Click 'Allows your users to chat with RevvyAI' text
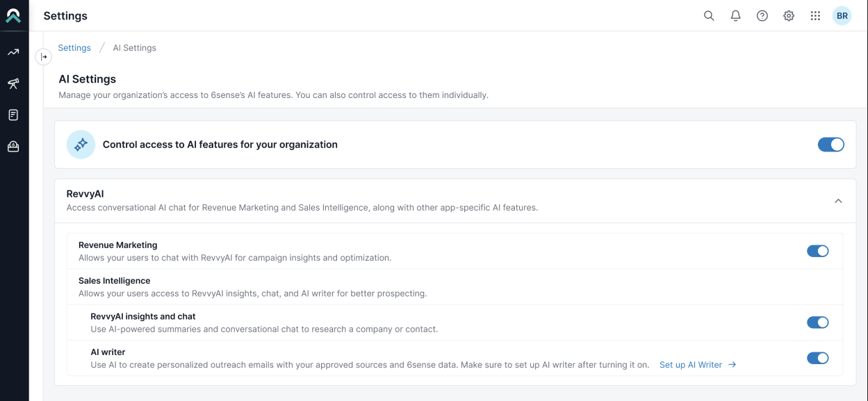The width and height of the screenshot is (868, 401). pos(235,258)
